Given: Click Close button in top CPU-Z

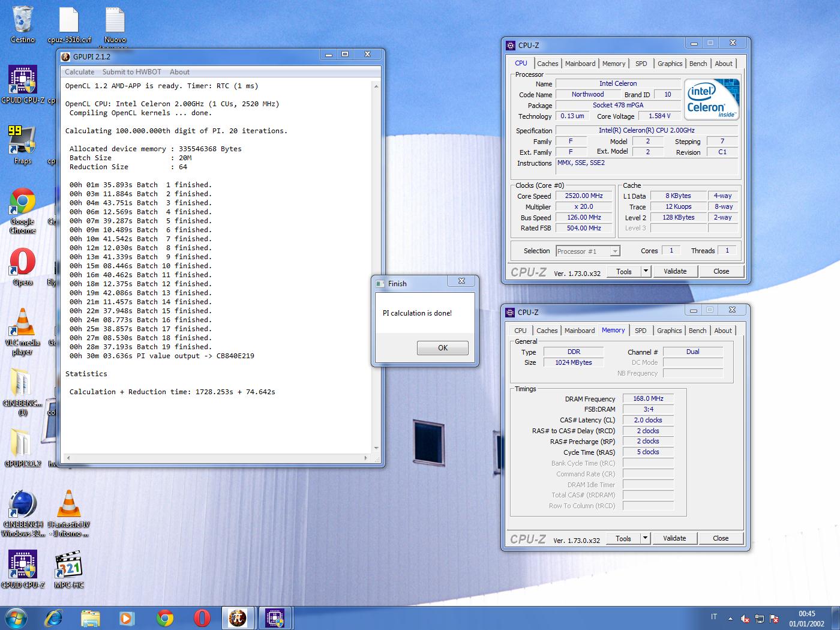Looking at the screenshot, I should [721, 271].
